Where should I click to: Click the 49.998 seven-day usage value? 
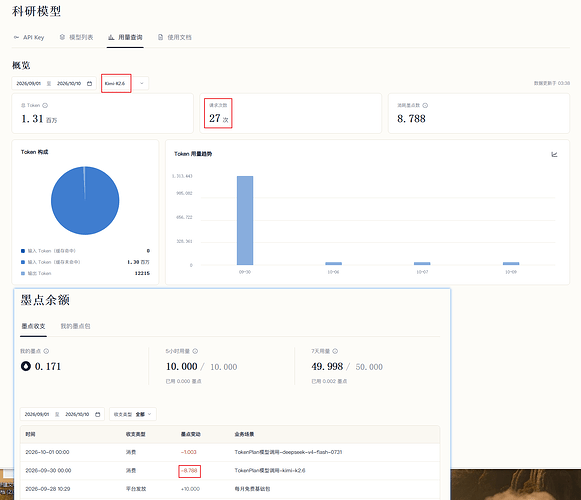tap(327, 366)
